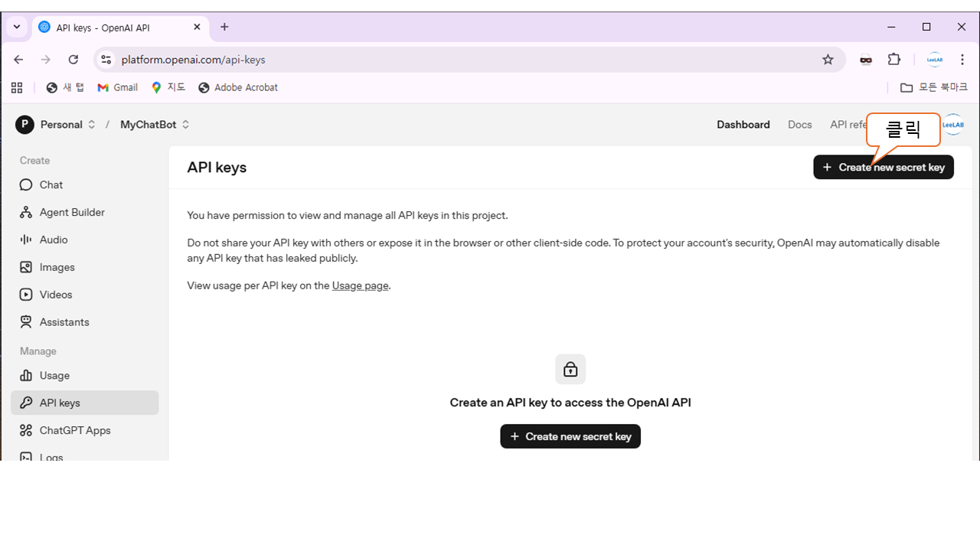The height and width of the screenshot is (551, 980).
Task: Open Agent Builder in sidebar
Action: point(72,212)
